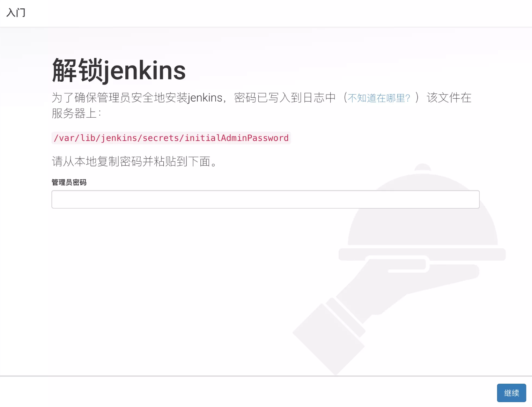Click the butler sleeve cuff graphic

[x=328, y=339]
